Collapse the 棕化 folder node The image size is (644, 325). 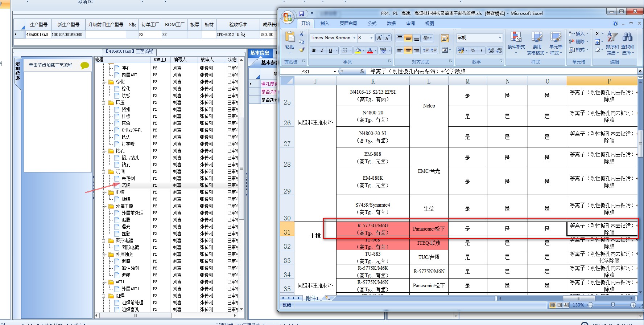tap(104, 82)
